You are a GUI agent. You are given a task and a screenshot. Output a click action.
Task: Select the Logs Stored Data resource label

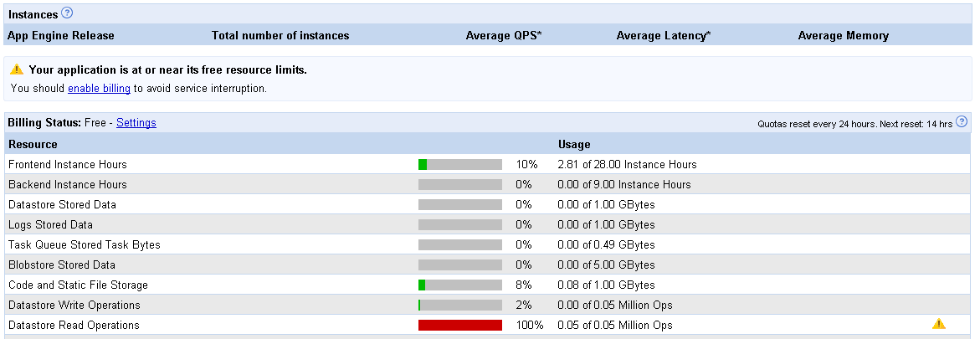tap(50, 224)
